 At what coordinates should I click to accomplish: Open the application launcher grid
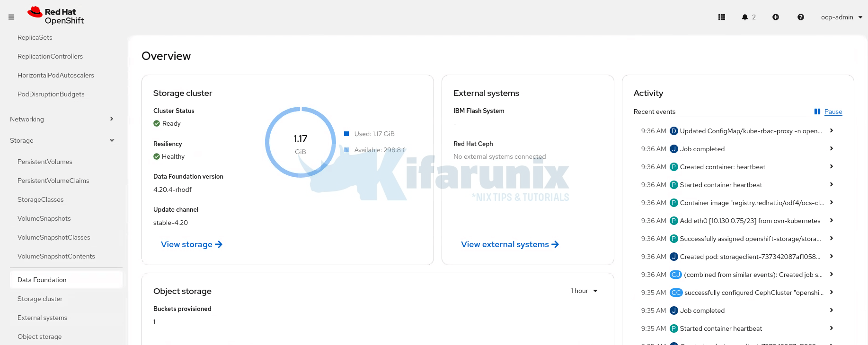(x=722, y=17)
